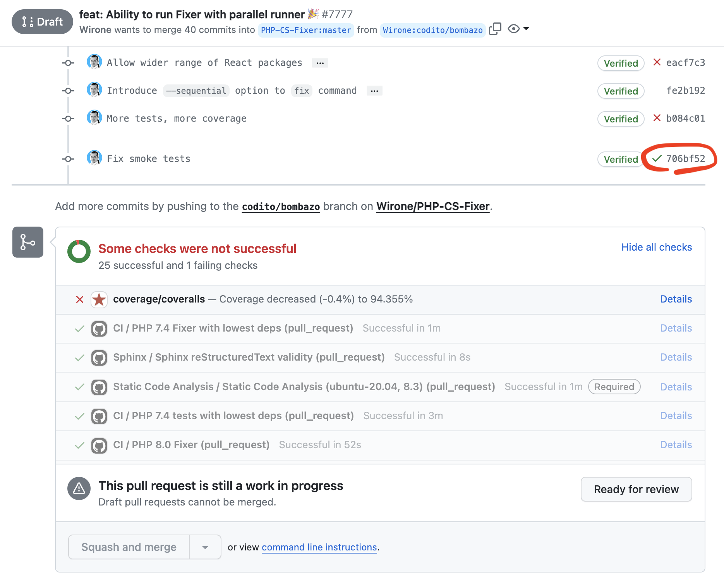
Task: Click the Squash and merge button
Action: click(129, 547)
